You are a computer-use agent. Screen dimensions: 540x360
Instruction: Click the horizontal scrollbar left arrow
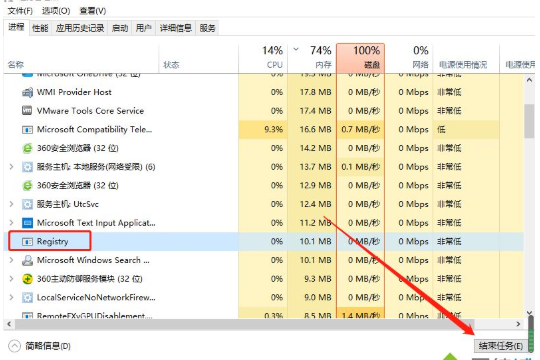[9, 324]
